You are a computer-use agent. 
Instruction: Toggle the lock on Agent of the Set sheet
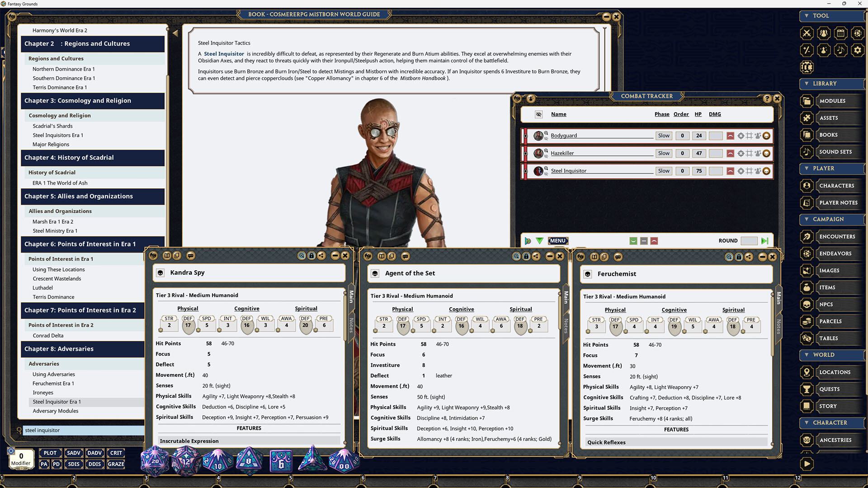coord(526,256)
